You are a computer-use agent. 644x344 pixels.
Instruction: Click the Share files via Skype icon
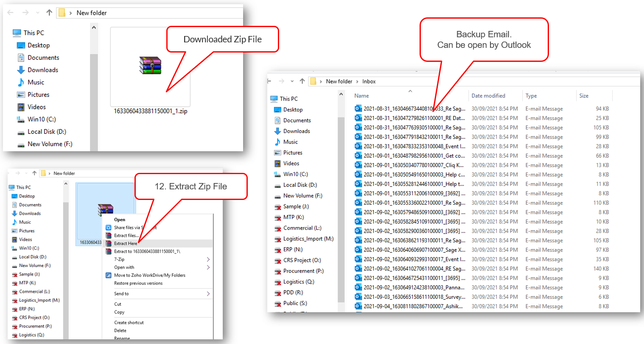point(109,227)
